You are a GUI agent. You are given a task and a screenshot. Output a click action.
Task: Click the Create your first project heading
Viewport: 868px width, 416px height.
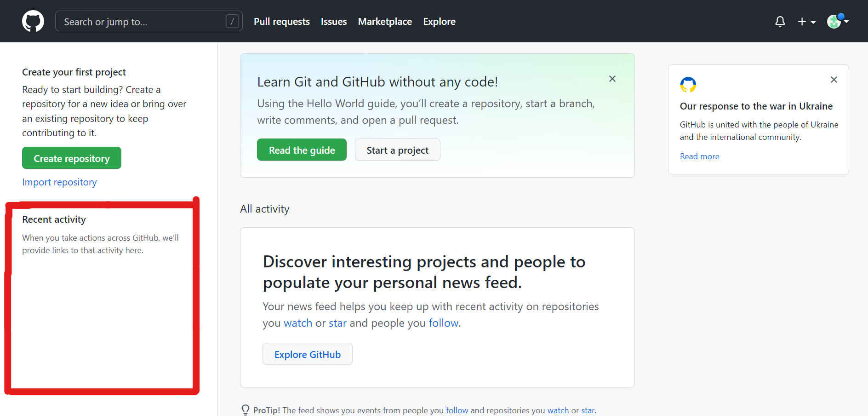[74, 72]
